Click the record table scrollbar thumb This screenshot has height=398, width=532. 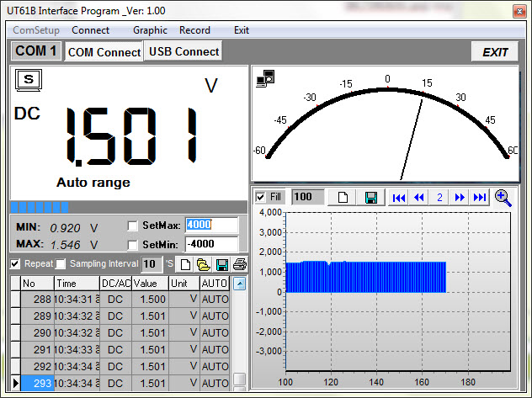point(240,379)
